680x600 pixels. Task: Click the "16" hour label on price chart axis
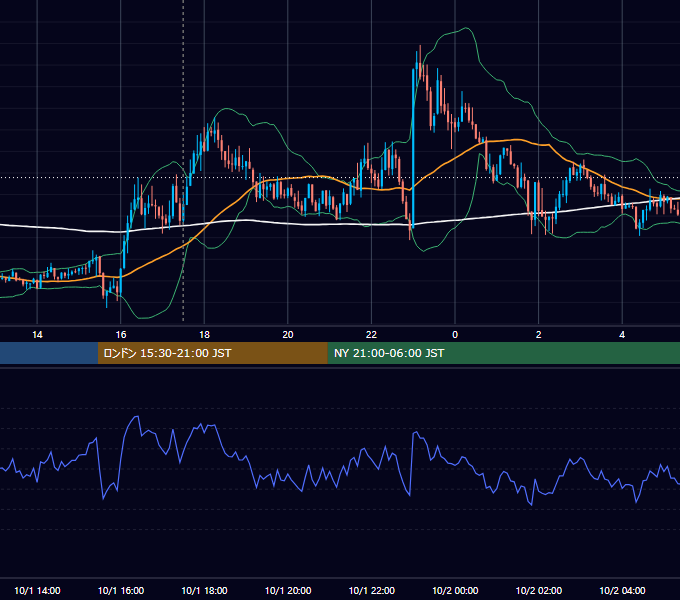[121, 335]
